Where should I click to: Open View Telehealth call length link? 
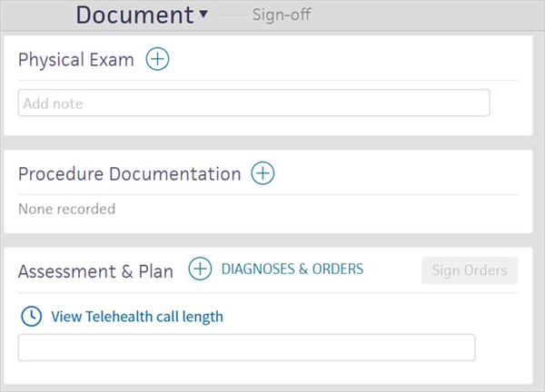click(x=137, y=317)
